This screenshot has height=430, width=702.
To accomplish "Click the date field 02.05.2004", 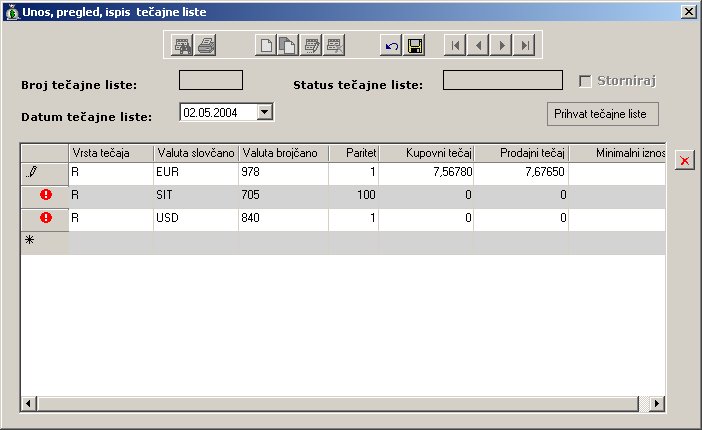I will coord(218,112).
